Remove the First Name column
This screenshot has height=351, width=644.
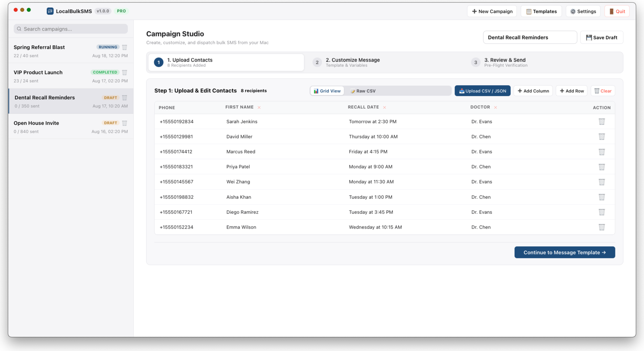(259, 107)
